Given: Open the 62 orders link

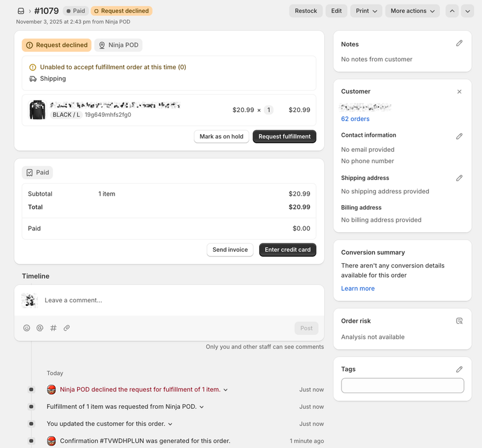Looking at the screenshot, I should (355, 119).
